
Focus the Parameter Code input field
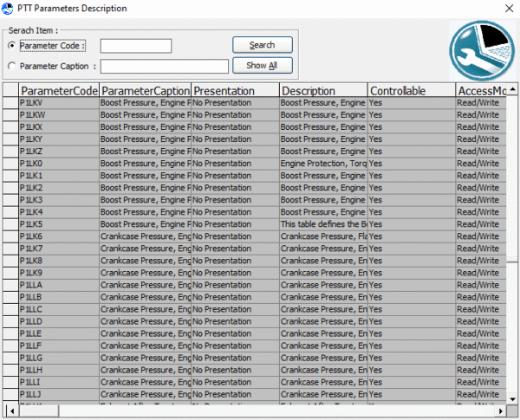coord(136,46)
